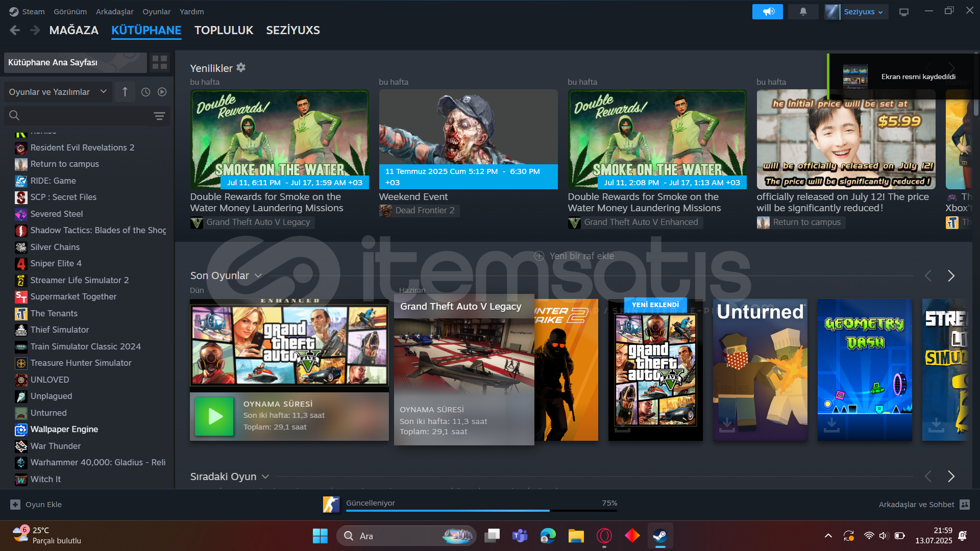This screenshot has height=551, width=980.
Task: Sort library ascending arrow button
Action: (125, 92)
